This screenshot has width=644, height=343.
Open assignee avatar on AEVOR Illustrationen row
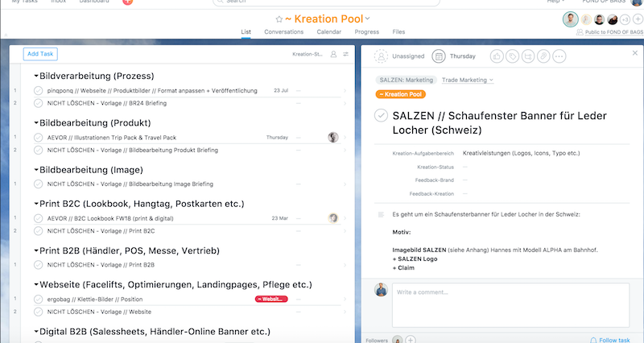click(333, 137)
